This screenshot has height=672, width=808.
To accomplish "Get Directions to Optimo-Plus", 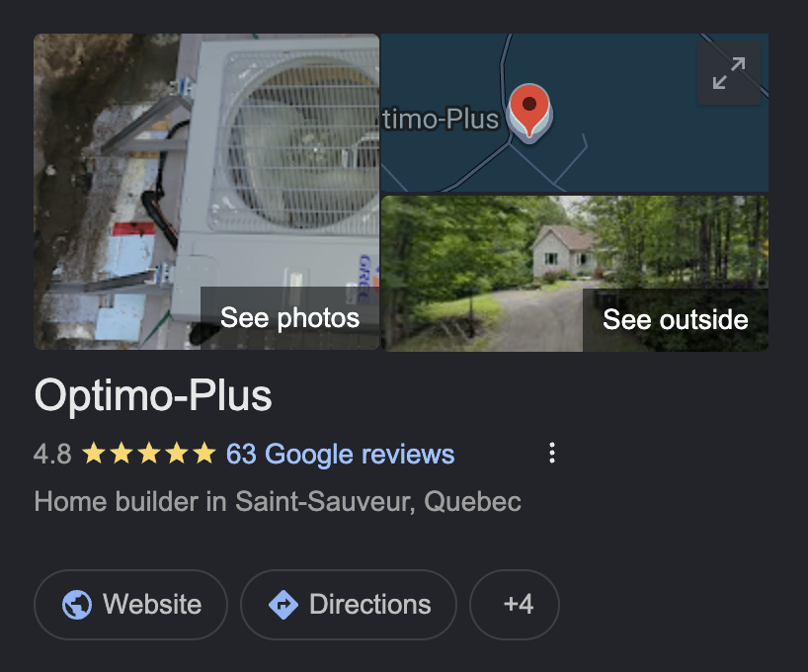I will click(x=349, y=605).
